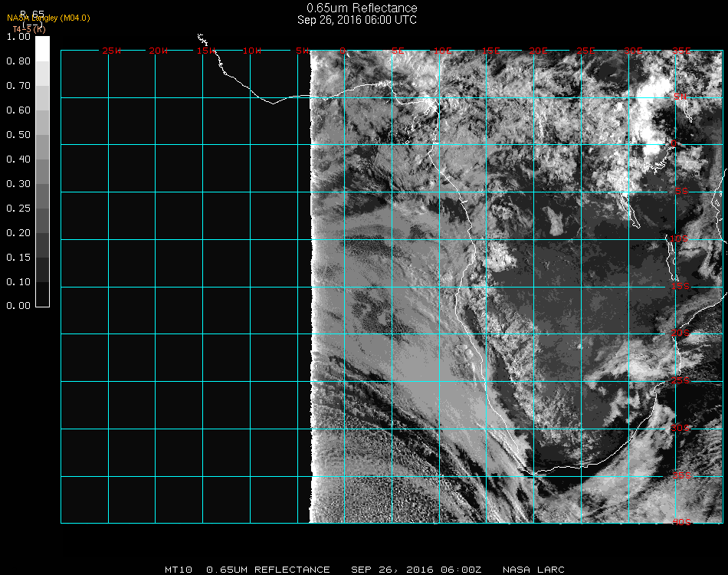This screenshot has width=728, height=575.
Task: Click the footer timestamp 'SEP 26, 2016 06:00Z'
Action: [x=416, y=570]
